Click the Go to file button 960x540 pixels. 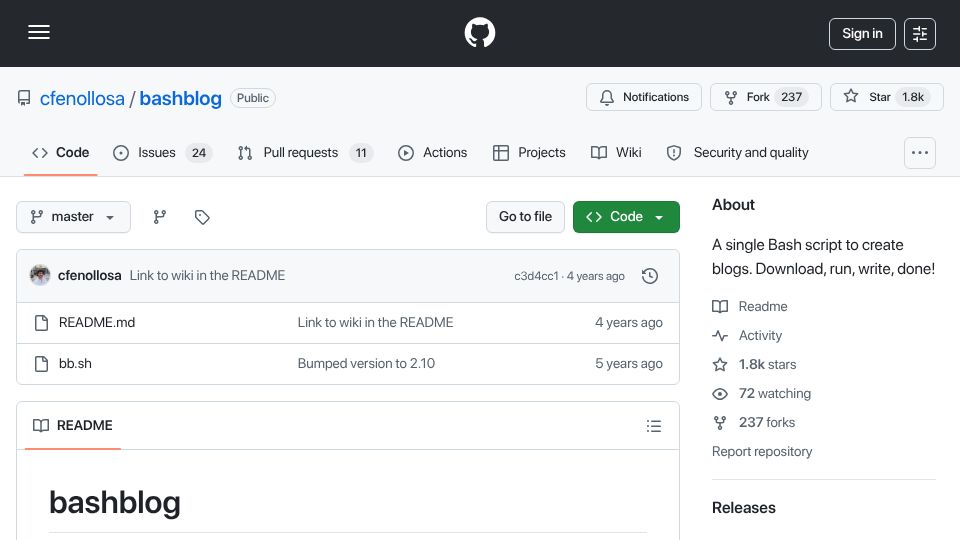coord(525,217)
